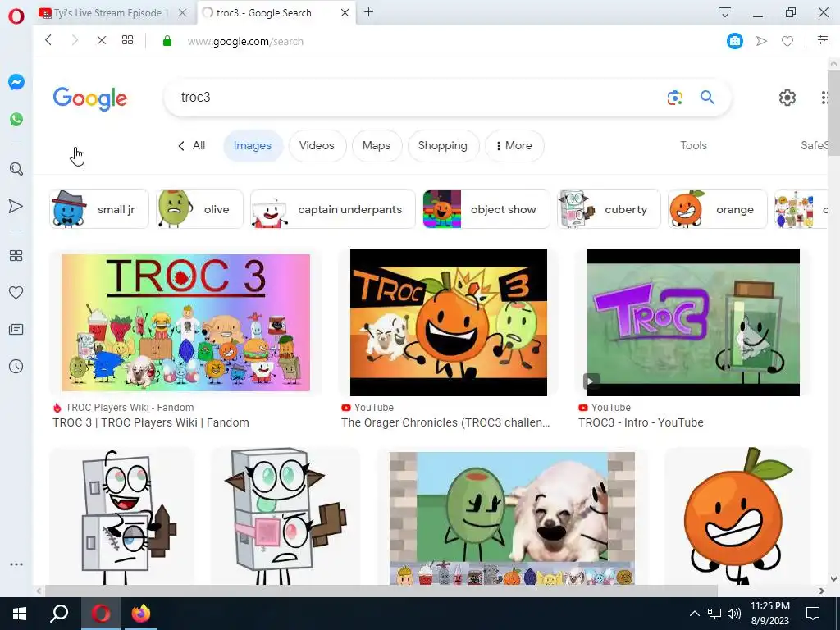The width and height of the screenshot is (840, 630).
Task: Filter images by orange chip
Action: tap(717, 209)
